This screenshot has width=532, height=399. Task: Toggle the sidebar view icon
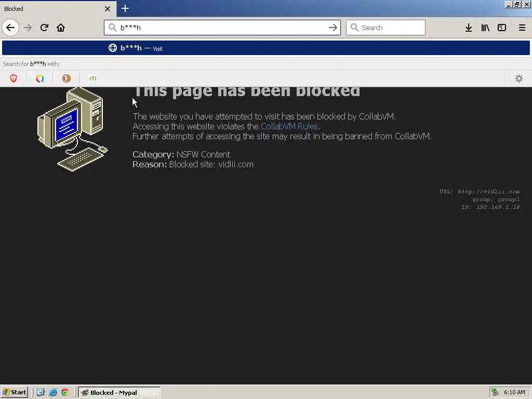[502, 28]
